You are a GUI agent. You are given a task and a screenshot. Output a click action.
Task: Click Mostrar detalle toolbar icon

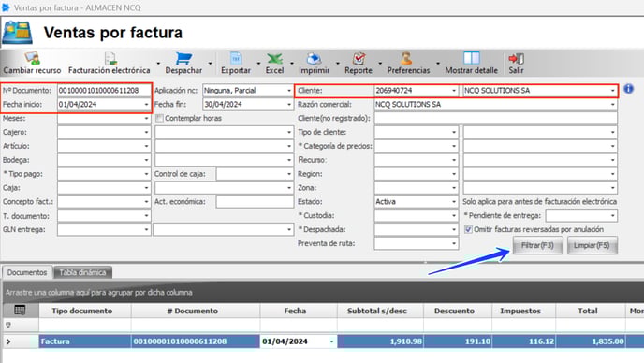(471, 58)
